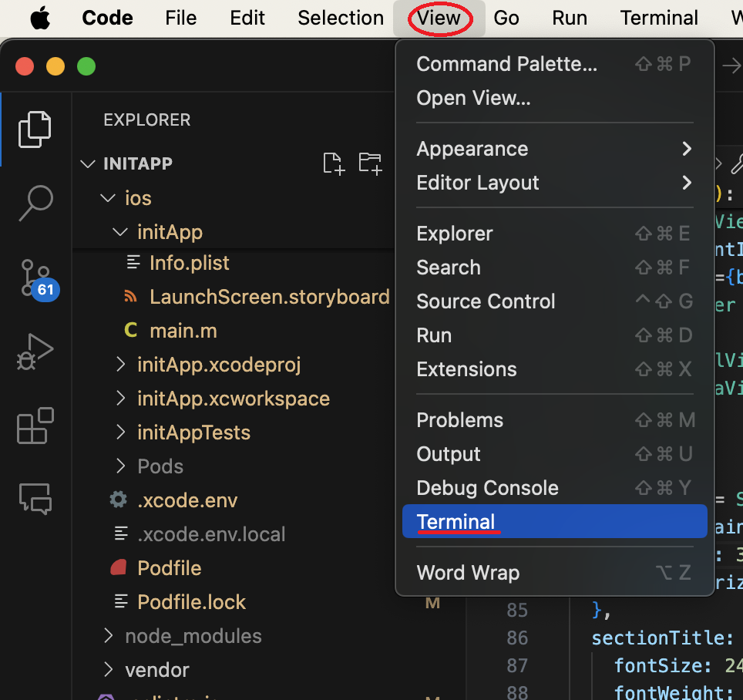Image resolution: width=743 pixels, height=700 pixels.
Task: Open the File menu
Action: click(x=180, y=18)
